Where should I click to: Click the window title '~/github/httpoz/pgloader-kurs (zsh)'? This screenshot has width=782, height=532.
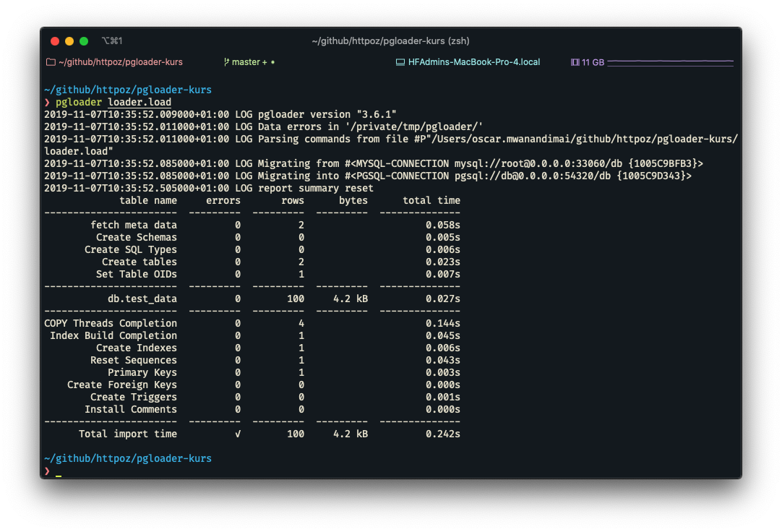pos(390,41)
